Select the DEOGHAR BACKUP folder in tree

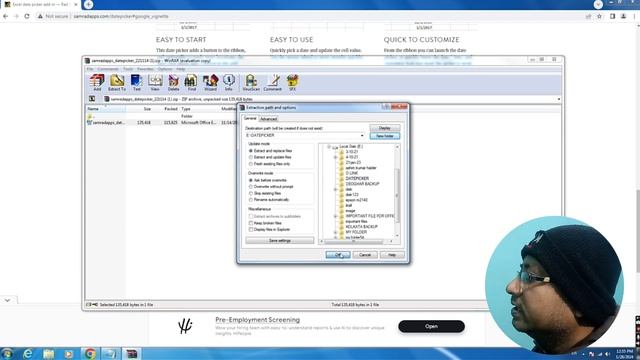tap(362, 184)
